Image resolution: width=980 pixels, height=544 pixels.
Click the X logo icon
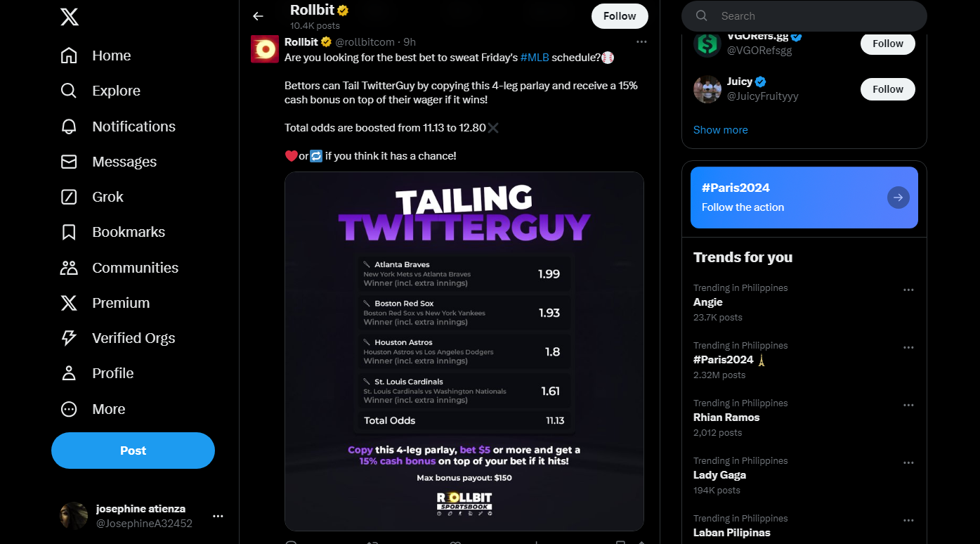pos(69,17)
